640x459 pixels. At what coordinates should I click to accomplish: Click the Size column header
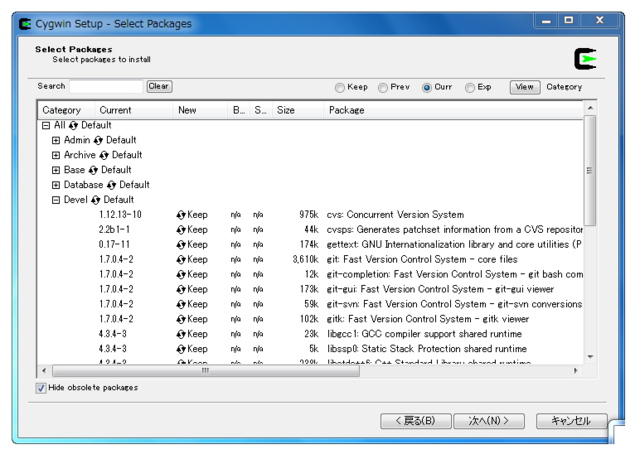click(298, 110)
